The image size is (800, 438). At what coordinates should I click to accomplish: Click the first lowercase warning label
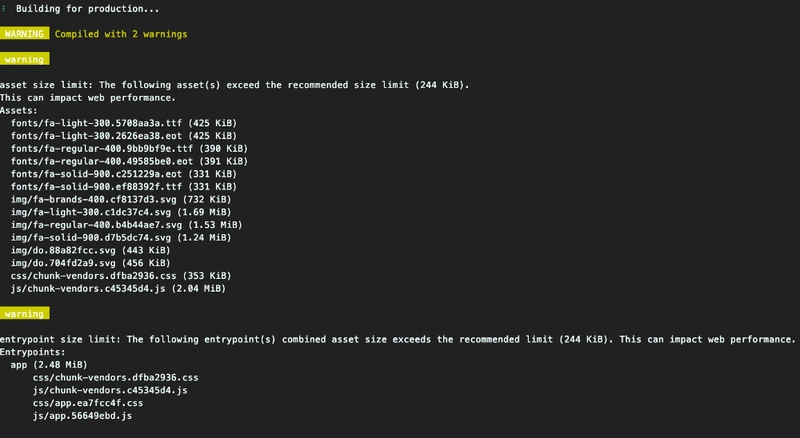point(24,59)
